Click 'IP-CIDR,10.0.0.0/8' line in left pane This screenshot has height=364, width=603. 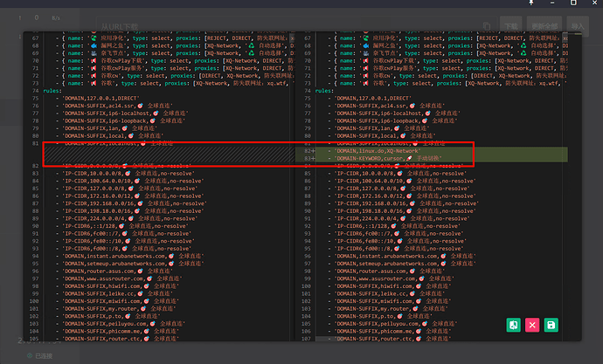(x=128, y=173)
